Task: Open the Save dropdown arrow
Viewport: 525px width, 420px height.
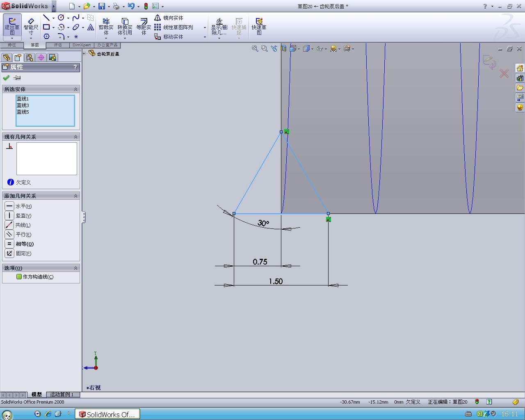Action: [x=108, y=7]
